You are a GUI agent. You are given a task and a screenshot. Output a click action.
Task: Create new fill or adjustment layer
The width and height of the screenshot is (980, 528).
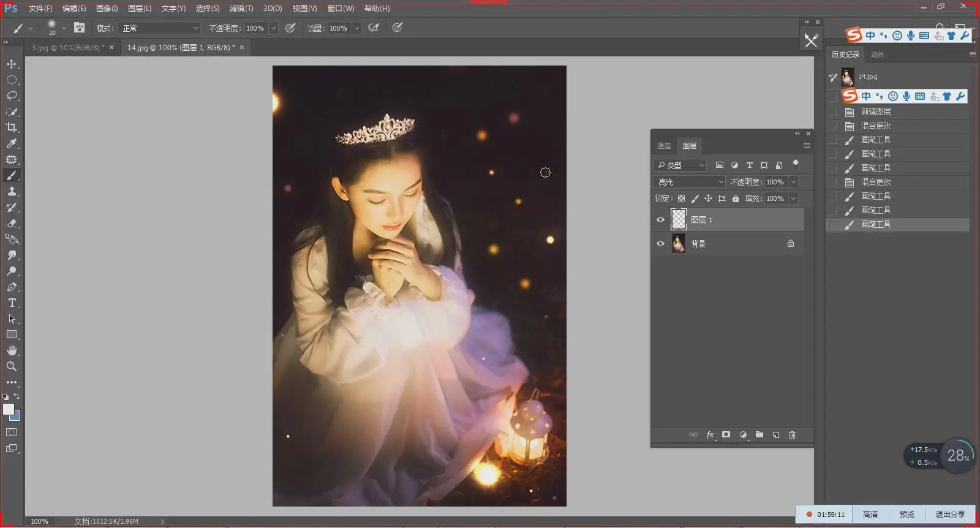743,435
